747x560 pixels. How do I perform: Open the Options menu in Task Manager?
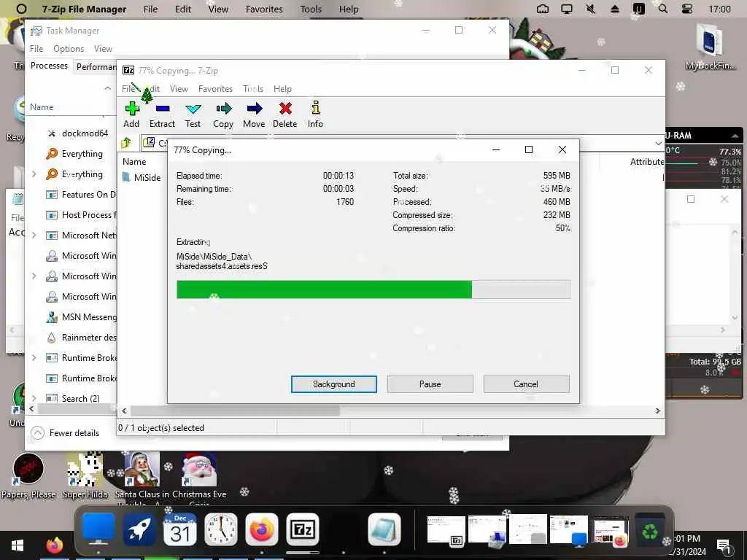[69, 49]
